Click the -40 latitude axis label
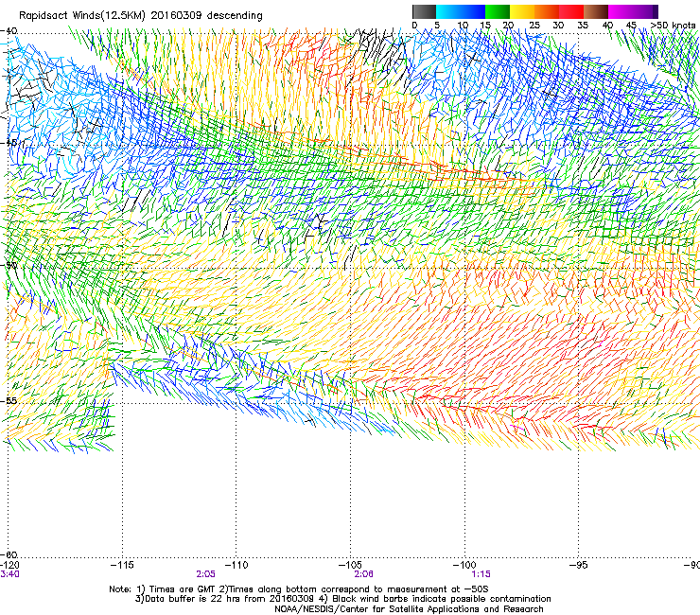The image size is (700, 615). pos(9,31)
